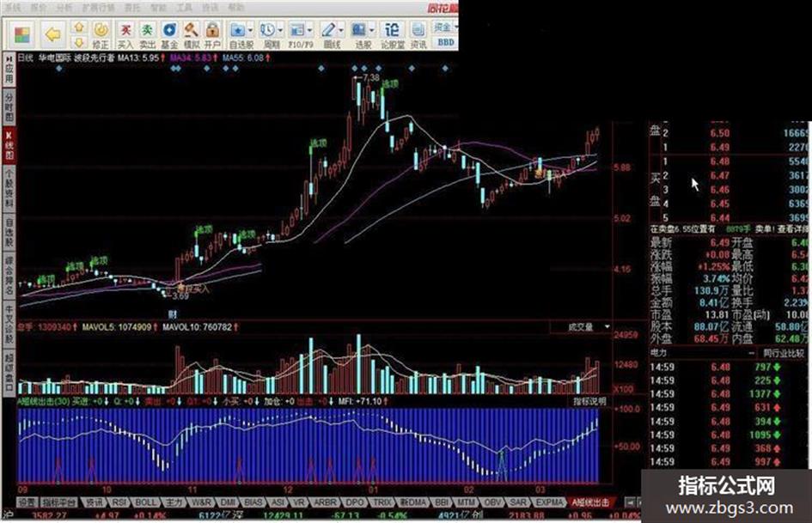Open the 牛叉诊股 sidebar tab
Screen dimensions: 812x523
pos(9,324)
